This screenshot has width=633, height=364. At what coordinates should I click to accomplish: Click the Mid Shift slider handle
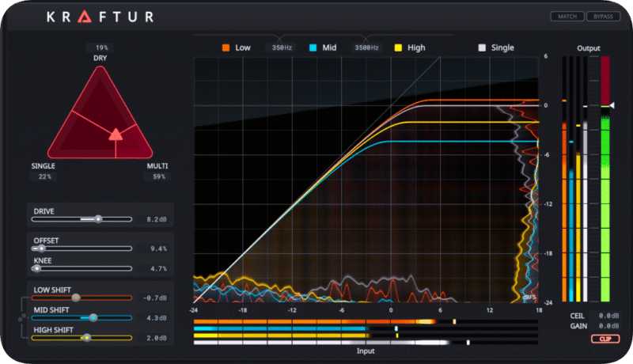[93, 317]
